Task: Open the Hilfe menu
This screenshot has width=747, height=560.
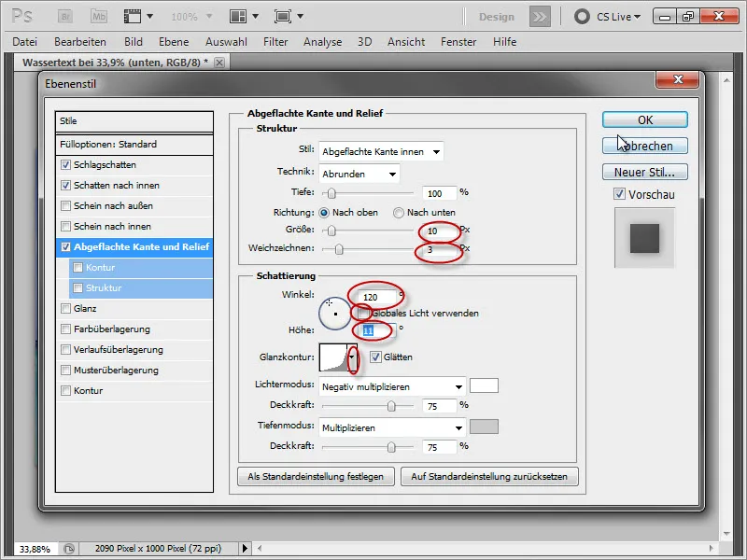Action: pyautogui.click(x=504, y=42)
